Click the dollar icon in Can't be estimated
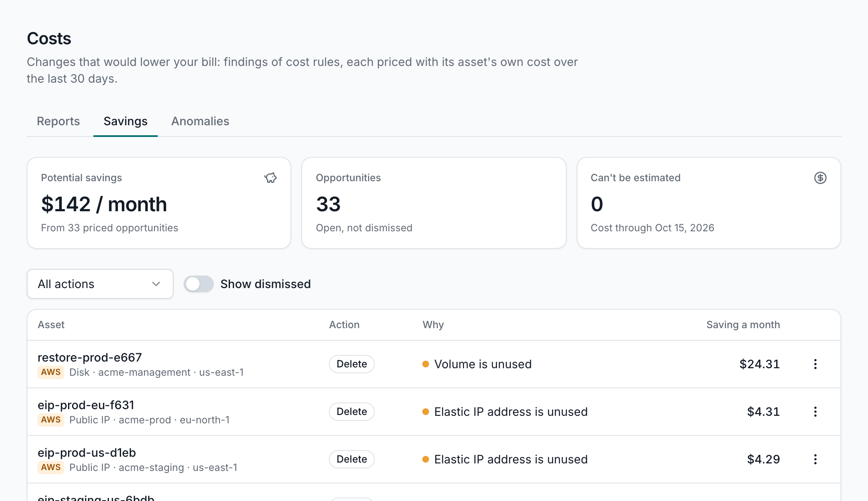Image resolution: width=868 pixels, height=501 pixels. pos(820,178)
